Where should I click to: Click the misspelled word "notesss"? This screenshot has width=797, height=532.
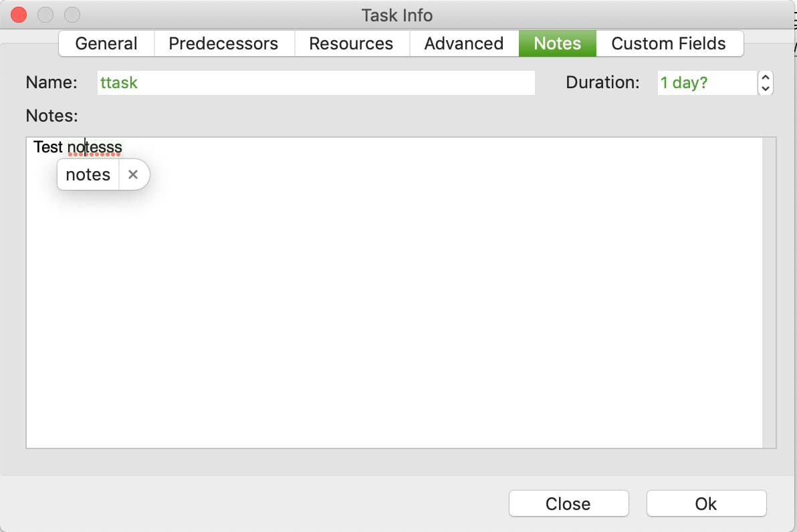click(x=94, y=147)
